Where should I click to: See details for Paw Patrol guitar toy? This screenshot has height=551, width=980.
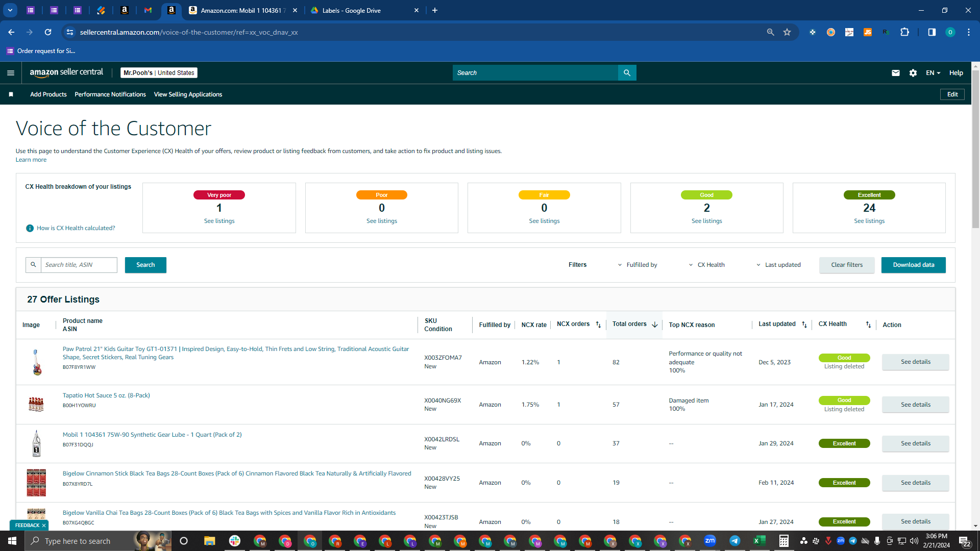(x=916, y=362)
